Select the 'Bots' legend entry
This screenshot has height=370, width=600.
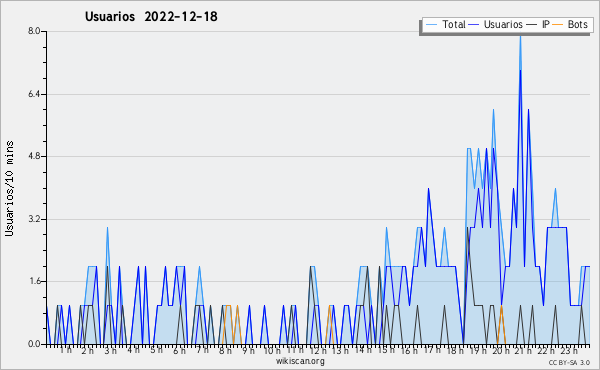577,24
